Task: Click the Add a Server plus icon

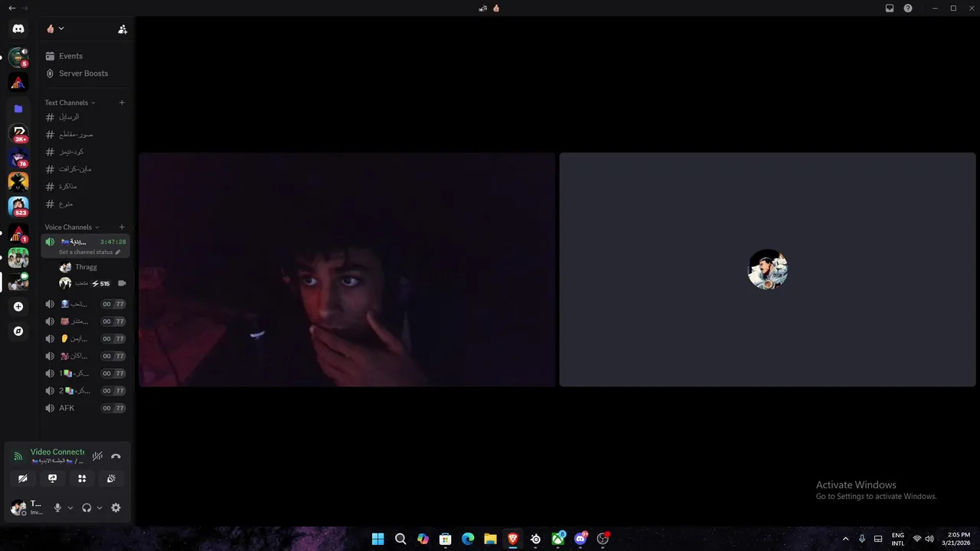Action: click(x=18, y=307)
